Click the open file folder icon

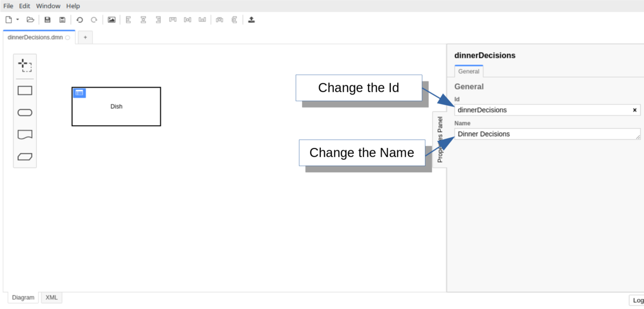[31, 20]
